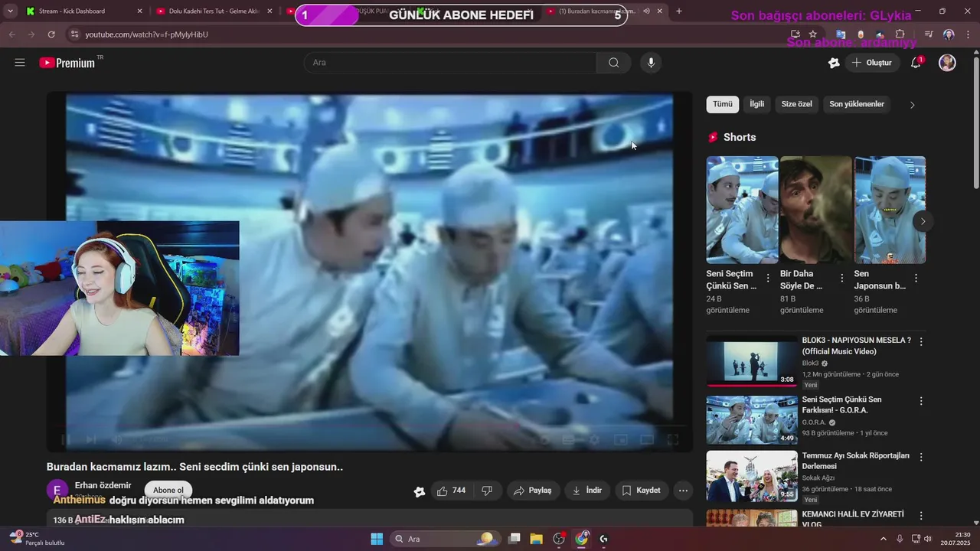Screen dimensions: 980x551
Task: Open options for Bir Daha Söyle short
Action: (x=842, y=279)
